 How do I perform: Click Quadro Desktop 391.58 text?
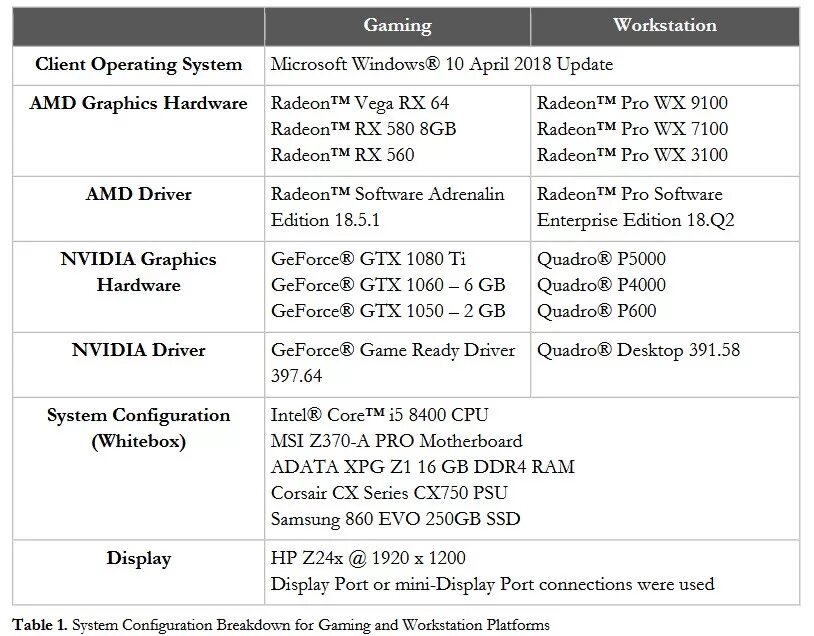click(639, 350)
